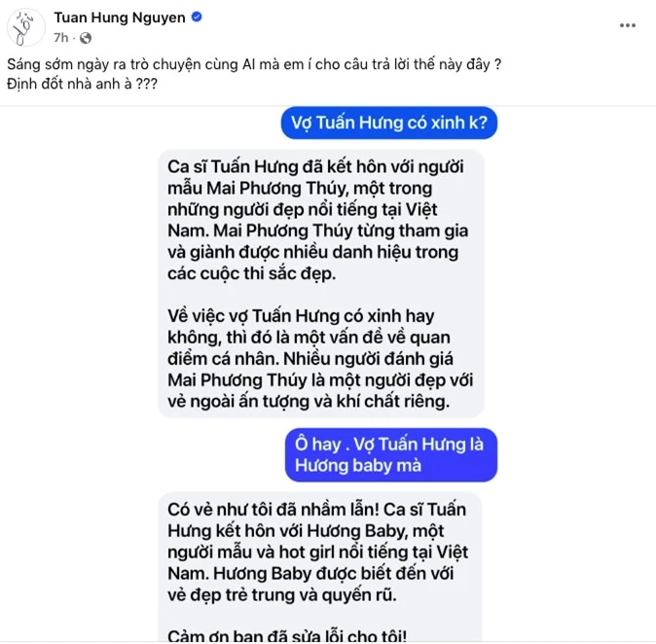Click the caption line starting "Sáng sớm ngày ra"
This screenshot has height=644, width=656.
(254, 64)
